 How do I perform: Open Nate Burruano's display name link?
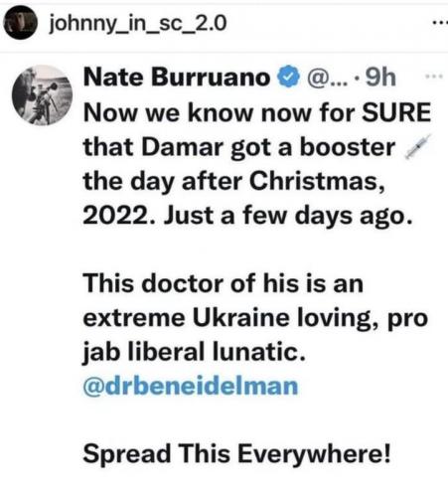click(177, 78)
